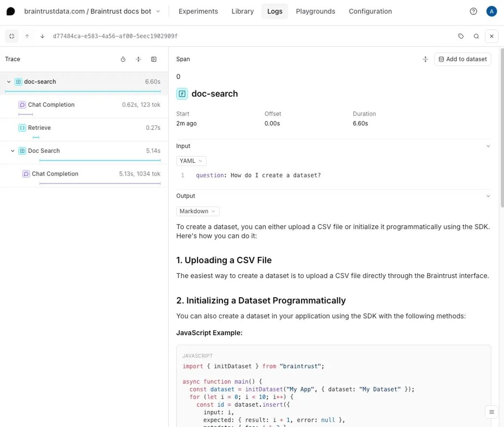Collapse the doc-search span in the trace tree
Image resolution: width=504 pixels, height=427 pixels.
coord(8,81)
